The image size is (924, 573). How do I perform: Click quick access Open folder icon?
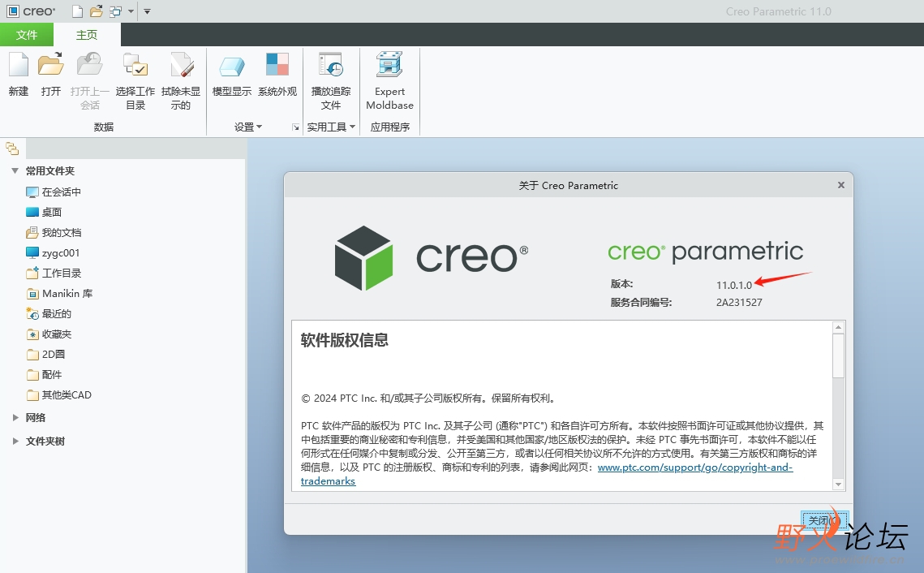[x=96, y=11]
